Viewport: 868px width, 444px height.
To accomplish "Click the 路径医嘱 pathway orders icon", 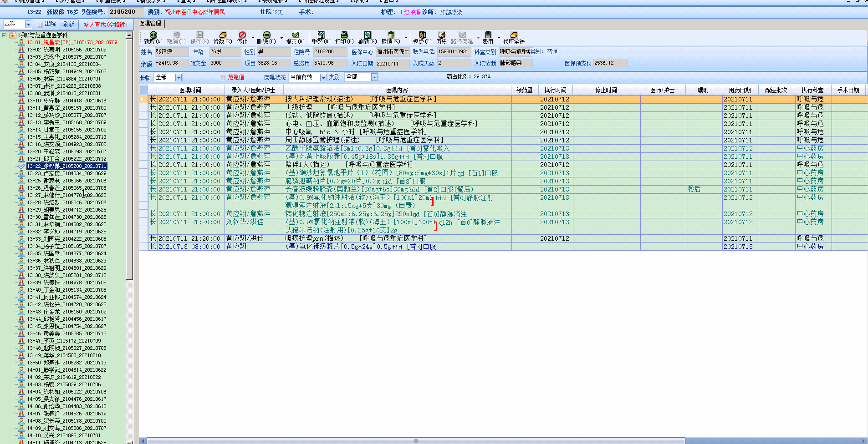I will click(x=462, y=35).
